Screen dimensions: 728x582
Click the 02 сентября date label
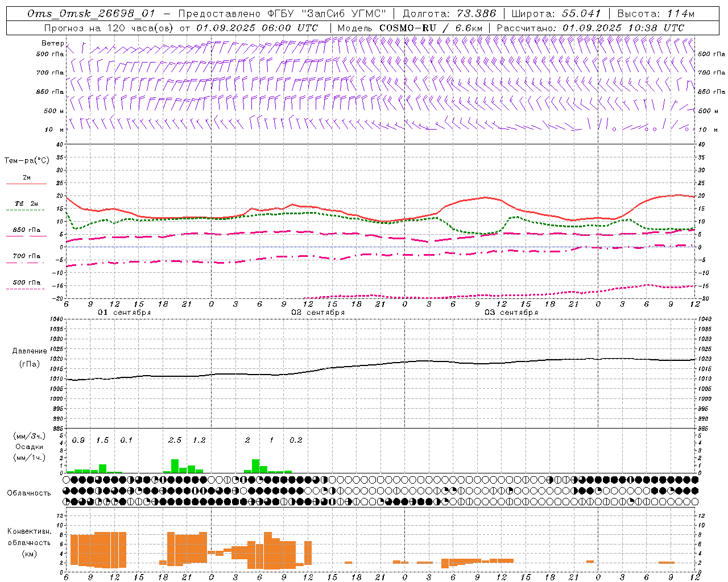[318, 313]
